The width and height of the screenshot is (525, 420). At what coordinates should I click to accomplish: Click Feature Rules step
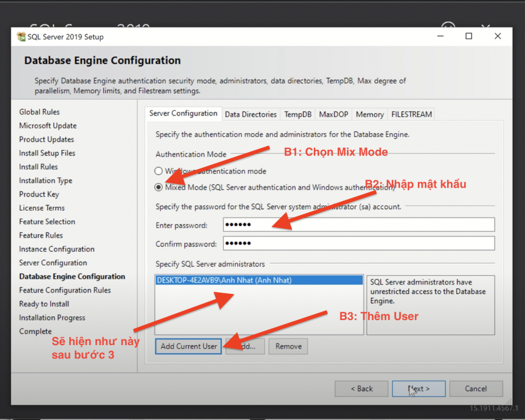[41, 235]
